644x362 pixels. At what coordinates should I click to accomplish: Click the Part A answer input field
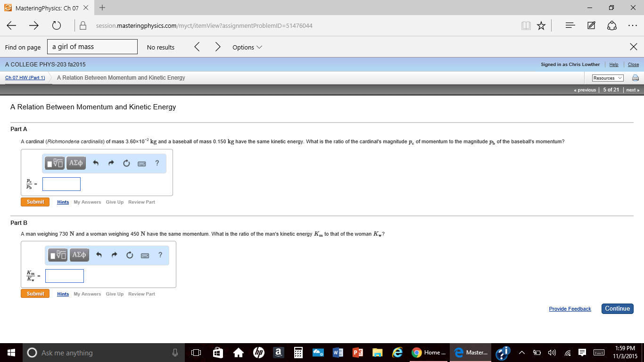61,184
